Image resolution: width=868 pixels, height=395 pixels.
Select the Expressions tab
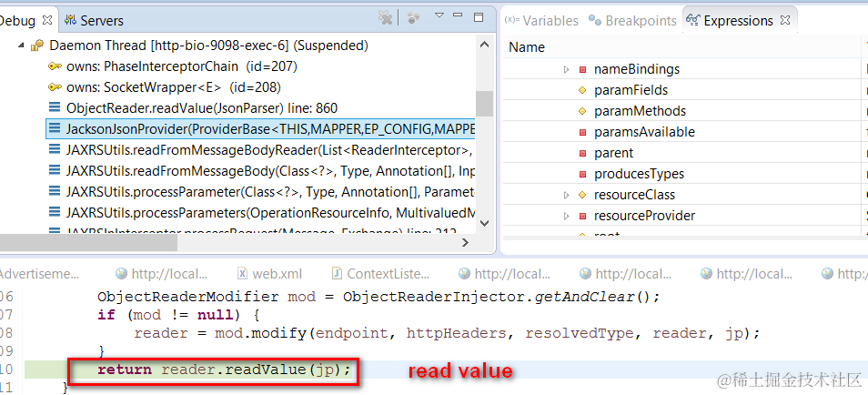[731, 21]
